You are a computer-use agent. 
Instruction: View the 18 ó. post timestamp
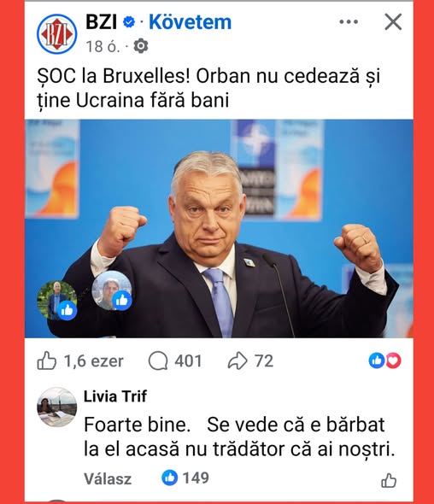(103, 47)
